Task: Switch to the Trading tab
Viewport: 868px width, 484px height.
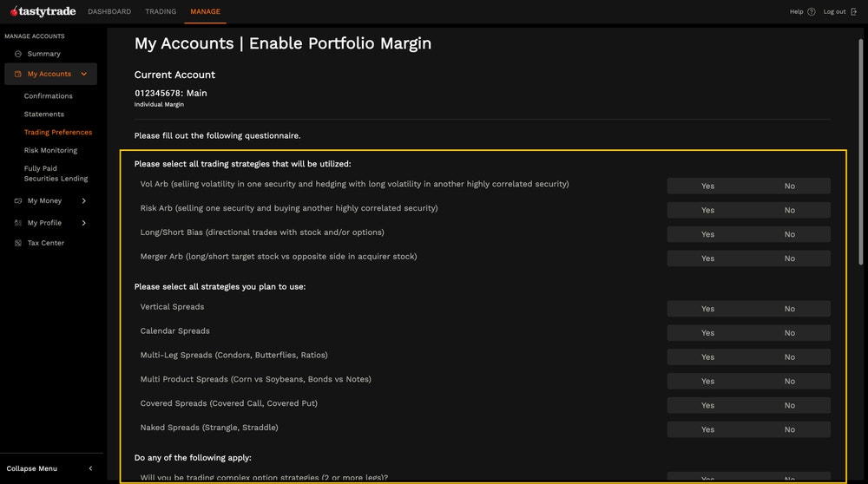Action: click(161, 11)
